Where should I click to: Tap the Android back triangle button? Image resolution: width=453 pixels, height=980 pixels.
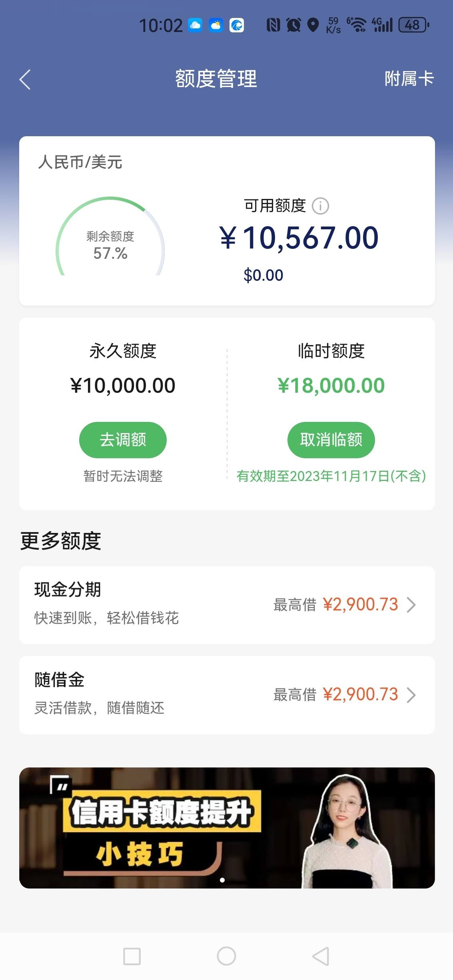321,956
